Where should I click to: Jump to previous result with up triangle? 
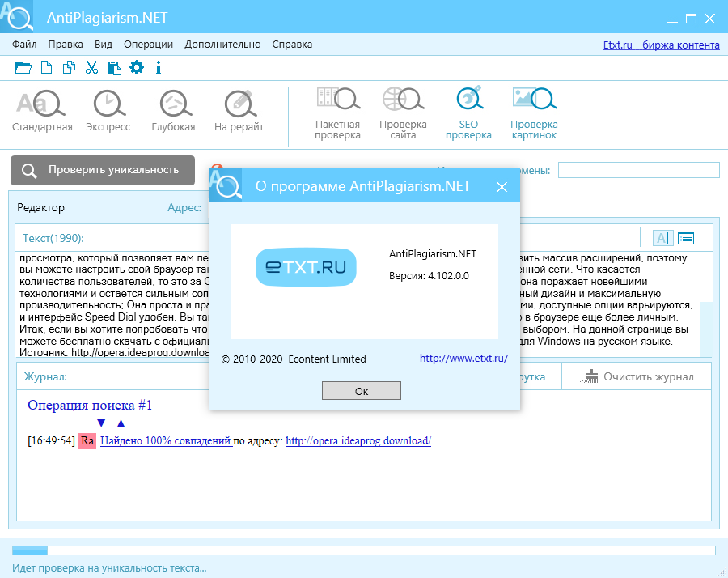[121, 423]
